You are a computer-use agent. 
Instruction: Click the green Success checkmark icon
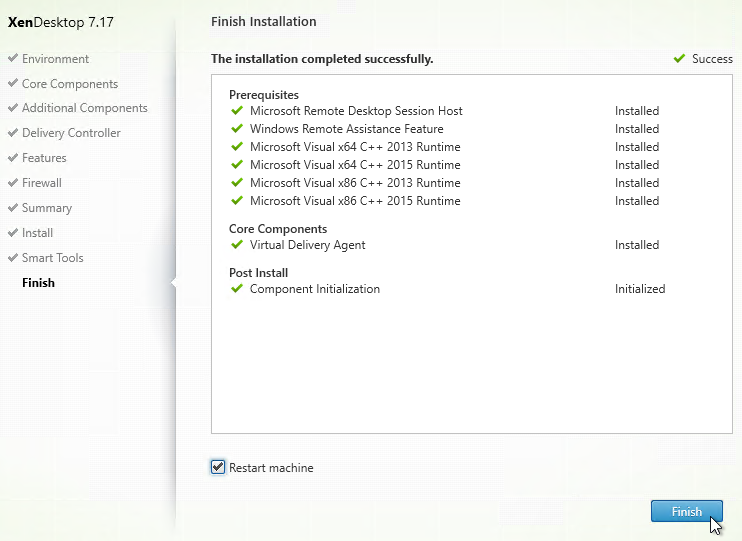[680, 58]
